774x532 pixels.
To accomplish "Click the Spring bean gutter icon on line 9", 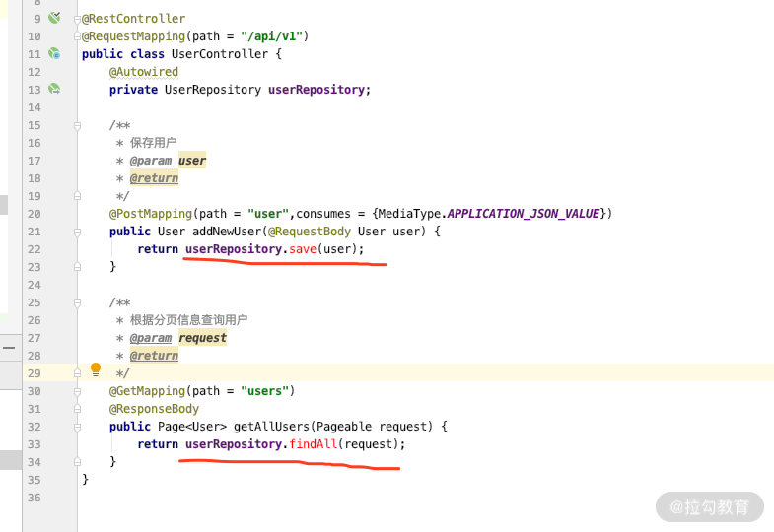I will [x=54, y=18].
